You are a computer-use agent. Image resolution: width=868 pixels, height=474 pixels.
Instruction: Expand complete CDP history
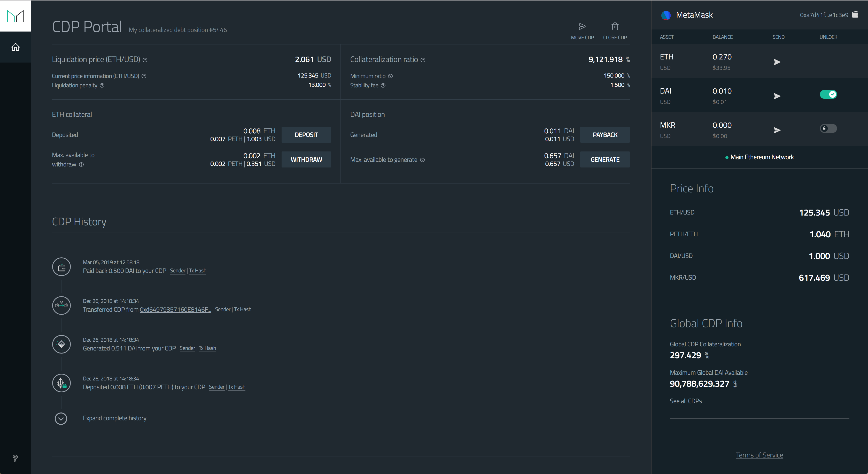pyautogui.click(x=114, y=418)
